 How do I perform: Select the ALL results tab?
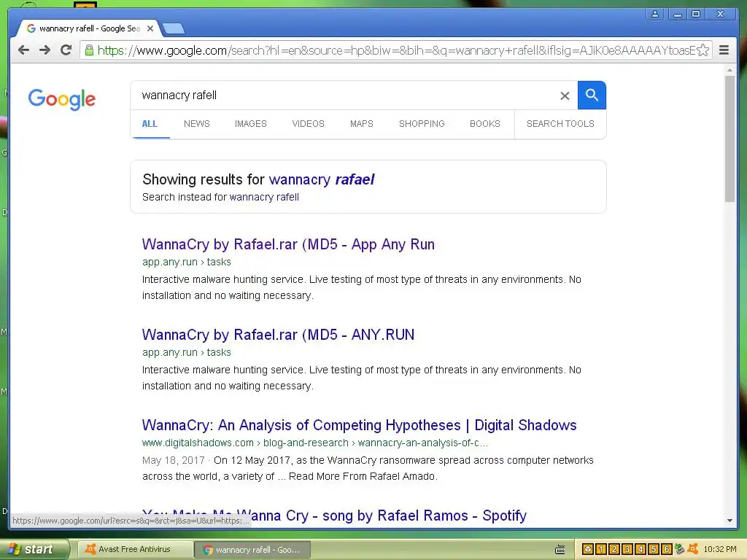(150, 124)
